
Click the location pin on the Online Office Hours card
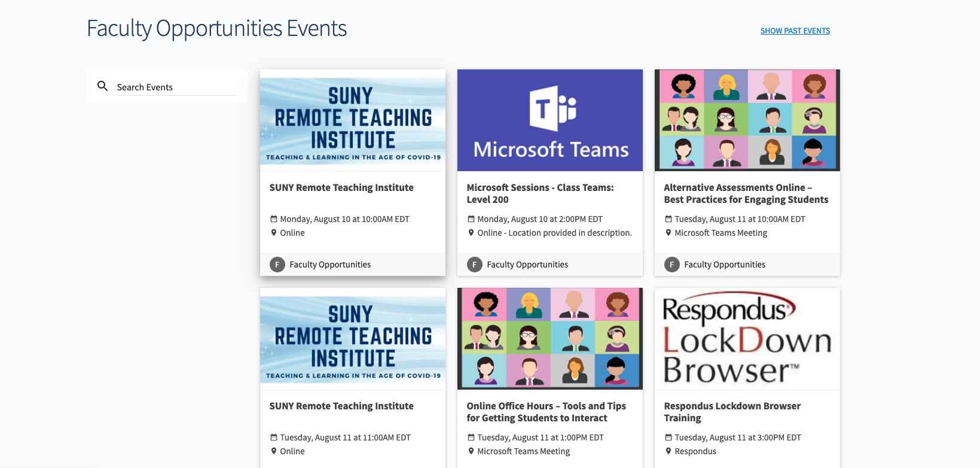[x=471, y=451]
